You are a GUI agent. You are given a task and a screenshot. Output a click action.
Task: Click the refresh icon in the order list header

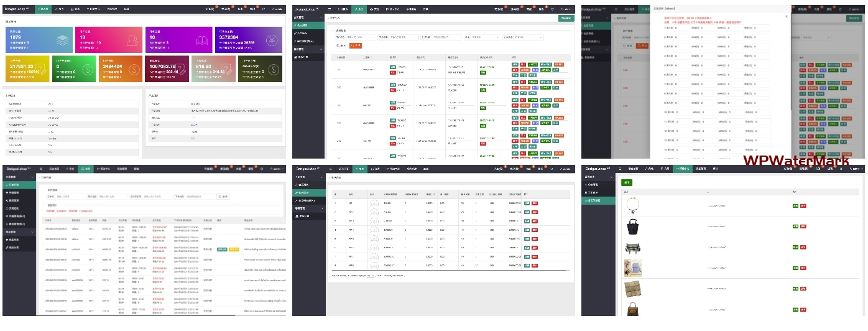(x=261, y=169)
